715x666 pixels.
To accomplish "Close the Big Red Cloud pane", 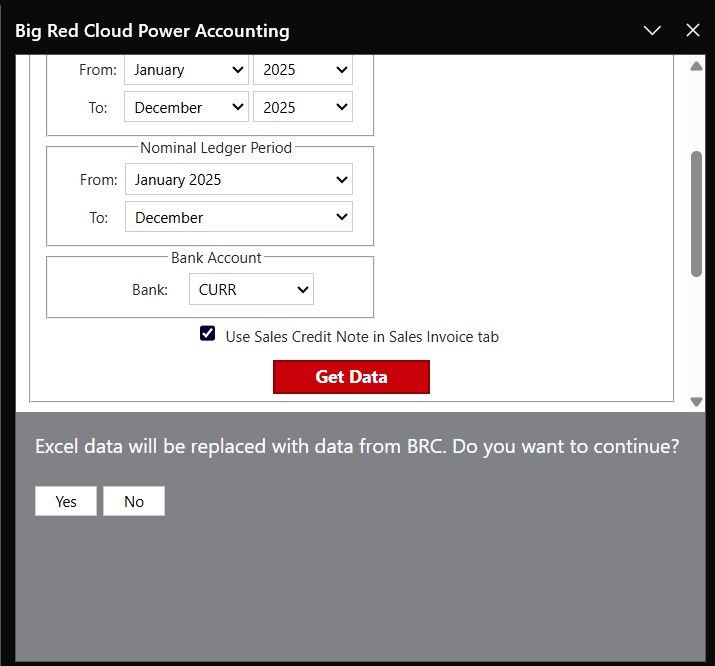I will [x=693, y=31].
